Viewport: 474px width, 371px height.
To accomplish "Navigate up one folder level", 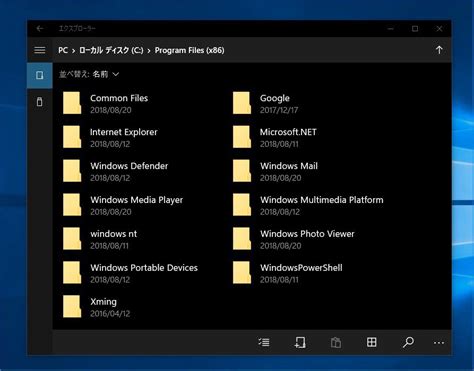I will [439, 50].
